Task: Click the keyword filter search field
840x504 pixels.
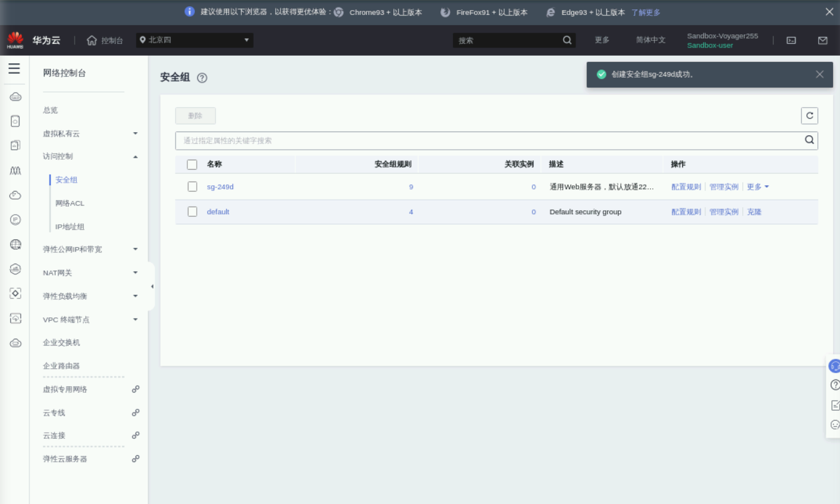Action: 489,141
